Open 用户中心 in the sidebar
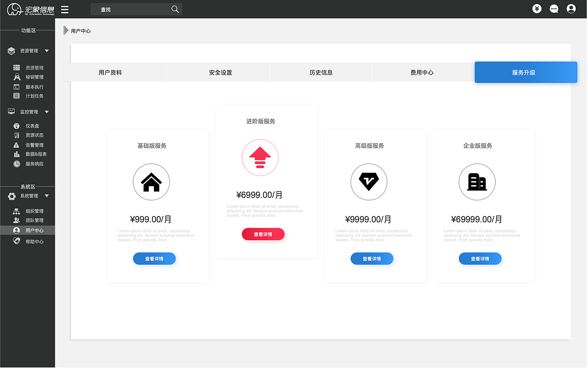This screenshot has height=368, width=588. click(28, 230)
